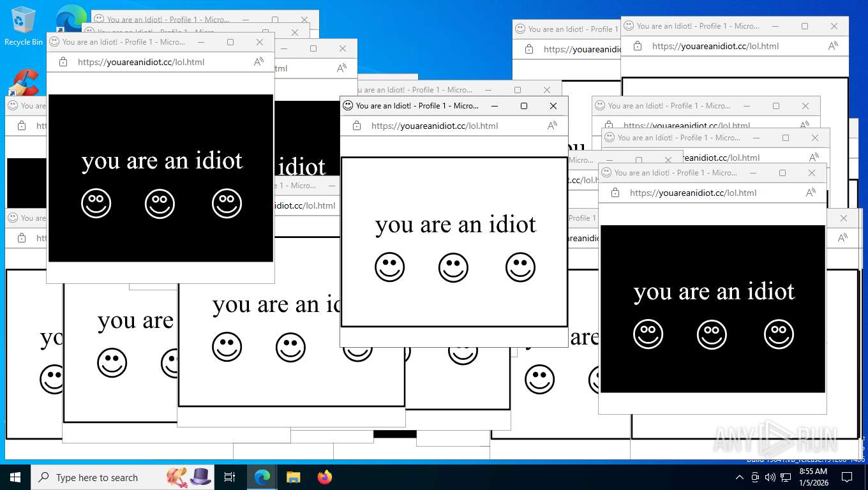Click lock icon in upper-left black window
868x490 pixels.
click(63, 62)
